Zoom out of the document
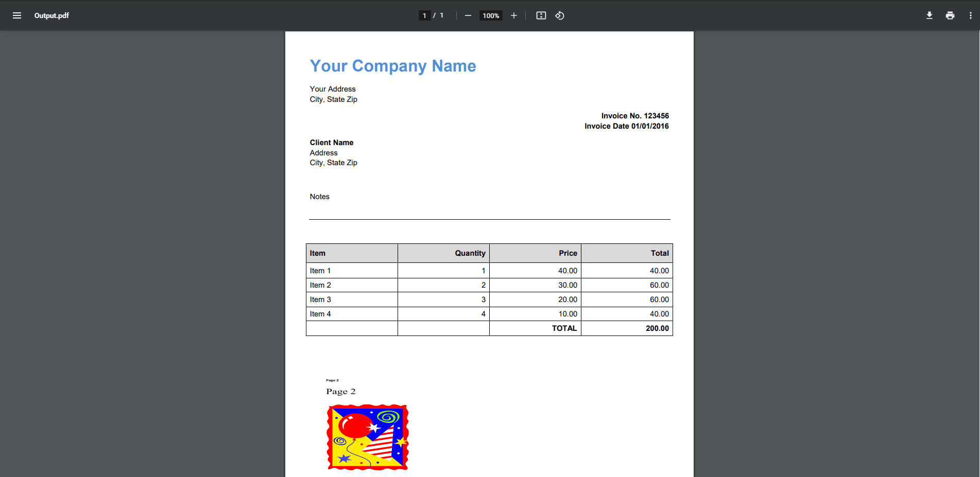This screenshot has height=477, width=980. (x=468, y=15)
